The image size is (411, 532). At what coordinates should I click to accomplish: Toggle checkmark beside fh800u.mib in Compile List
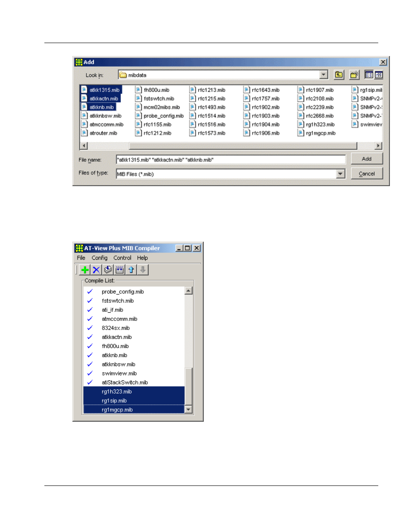coord(90,346)
